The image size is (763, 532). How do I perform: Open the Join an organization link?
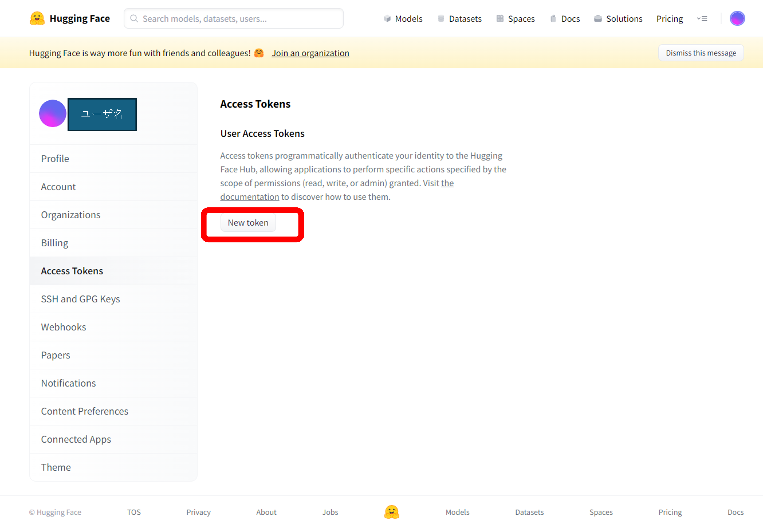(x=310, y=53)
